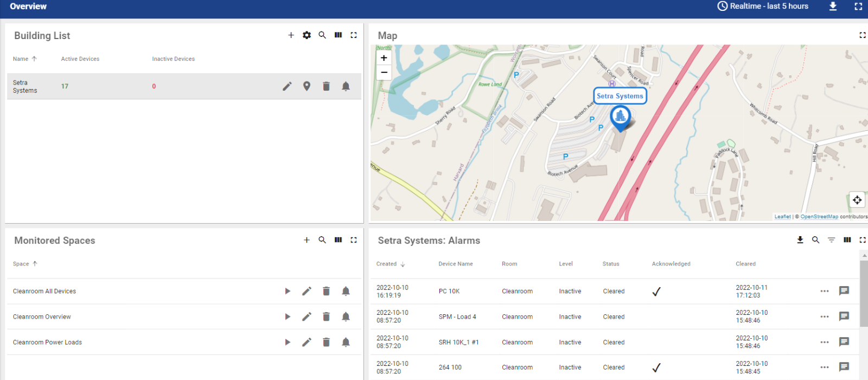Screen dimensions: 868x380
Task: Delete Cleanroom Power Loads space
Action: pos(326,343)
